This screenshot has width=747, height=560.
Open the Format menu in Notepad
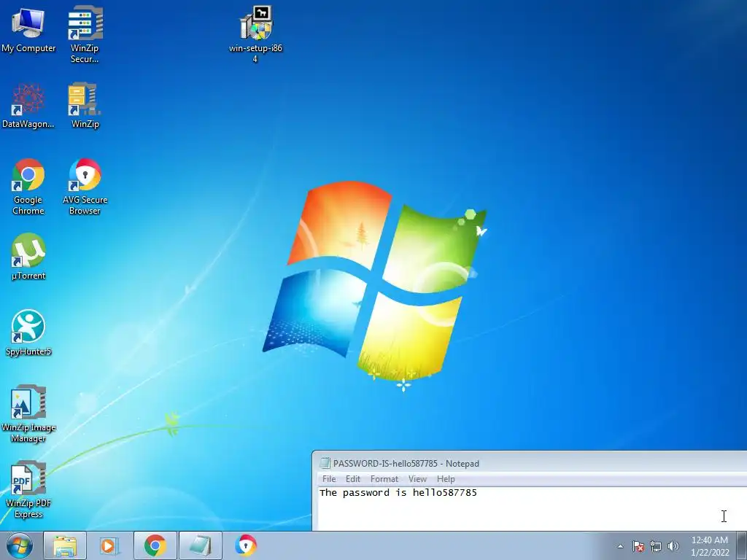[384, 479]
